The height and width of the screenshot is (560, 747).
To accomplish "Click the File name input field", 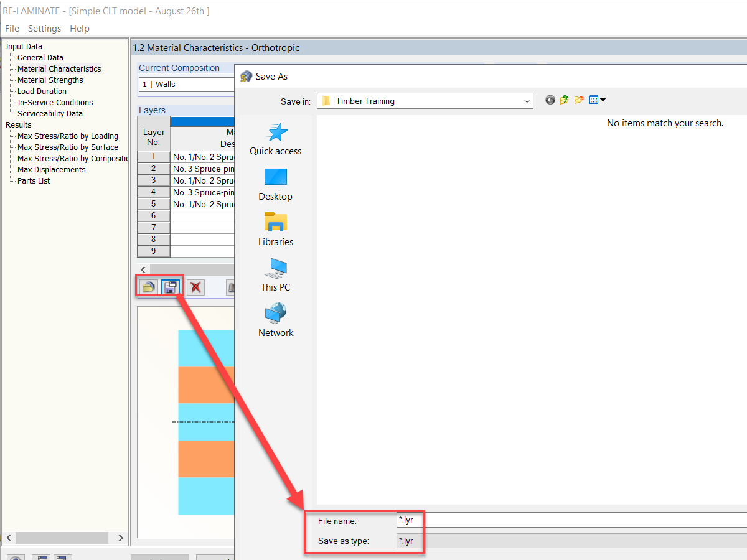I will tap(571, 520).
